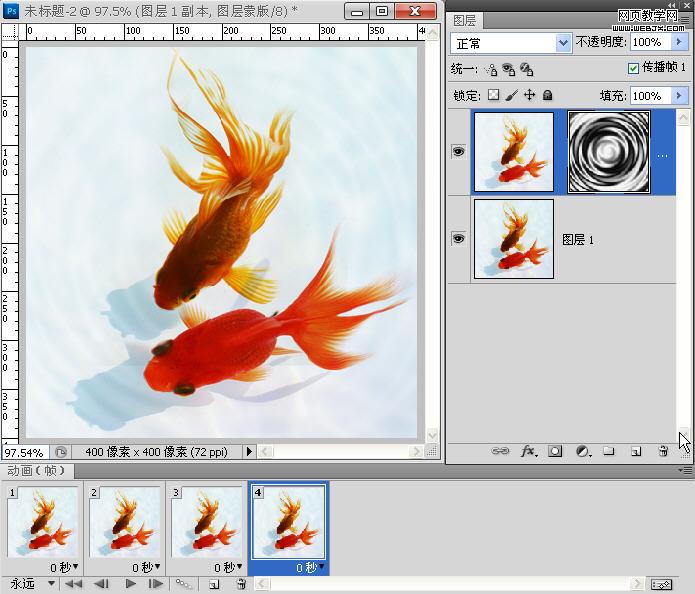Convert to timeline animation with the bottom-right icon

point(661,584)
